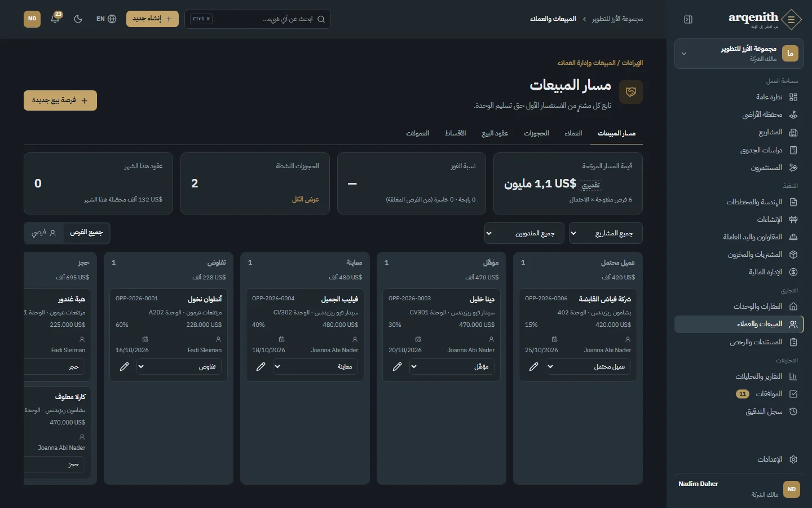Image resolution: width=812 pixels, height=508 pixels.
Task: Click فيليب الجميل opportunity card title
Action: 339,299
